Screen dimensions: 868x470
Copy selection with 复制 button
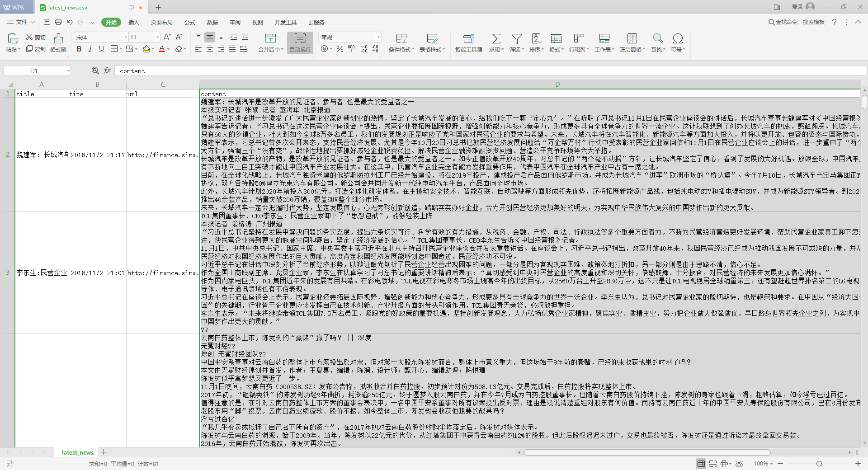tap(36, 49)
